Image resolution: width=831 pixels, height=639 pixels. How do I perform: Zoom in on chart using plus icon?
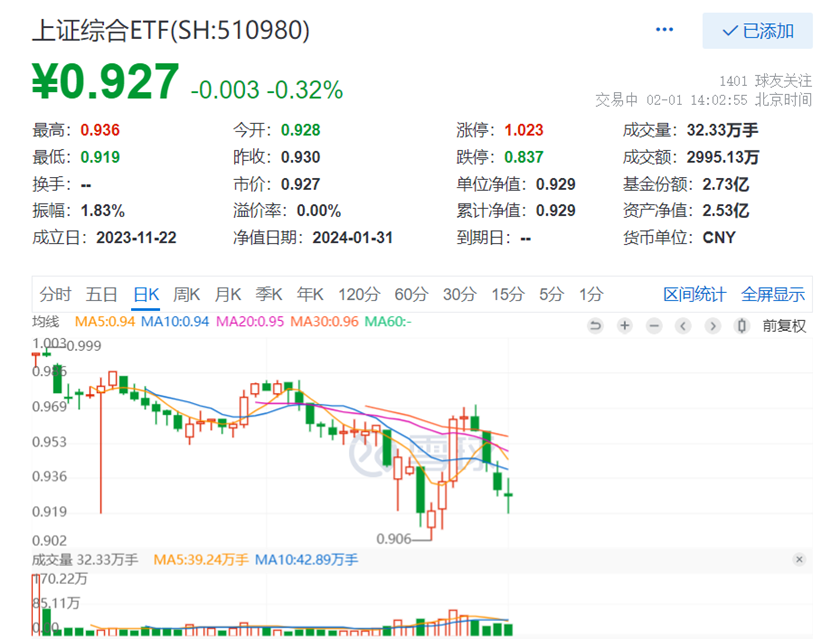[625, 326]
